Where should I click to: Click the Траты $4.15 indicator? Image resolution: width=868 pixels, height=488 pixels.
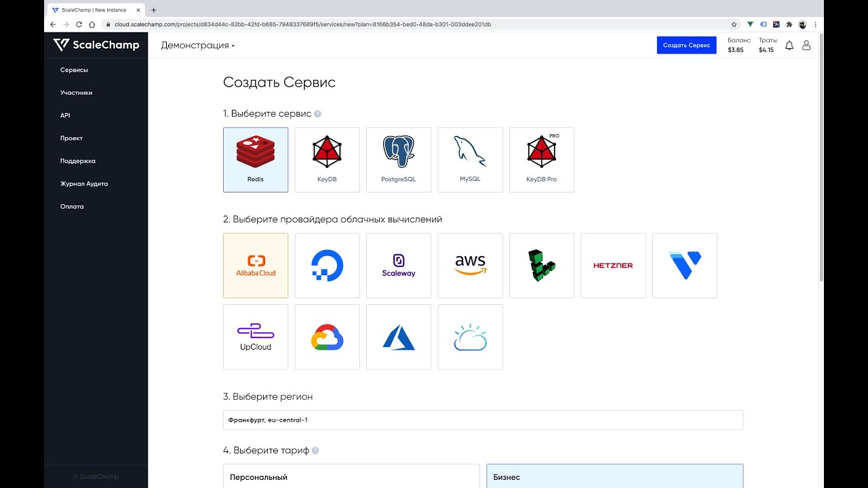768,45
